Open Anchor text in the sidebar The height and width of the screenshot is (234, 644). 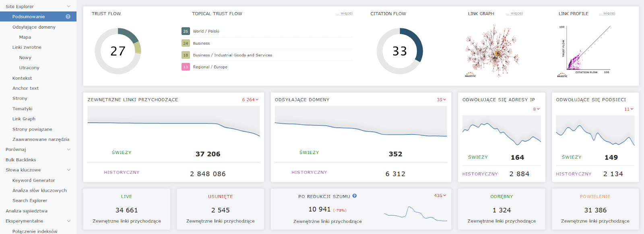click(26, 88)
